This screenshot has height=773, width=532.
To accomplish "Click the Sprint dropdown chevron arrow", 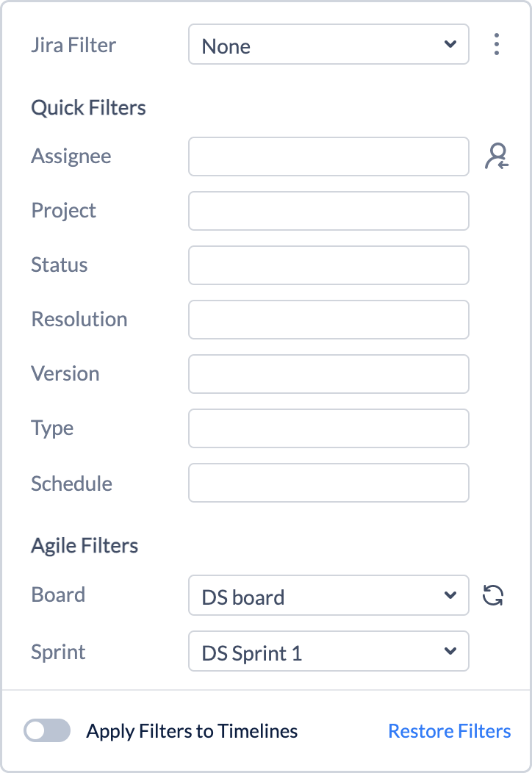I will point(450,651).
